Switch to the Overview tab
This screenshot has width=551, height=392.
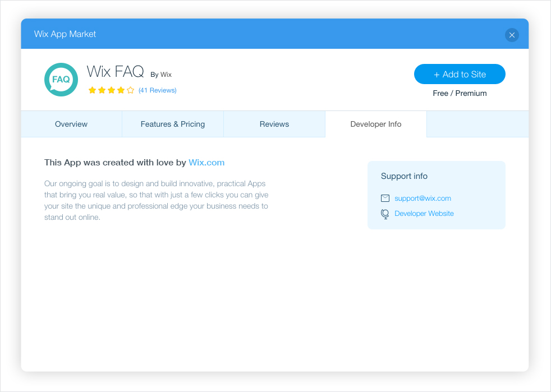pyautogui.click(x=71, y=124)
